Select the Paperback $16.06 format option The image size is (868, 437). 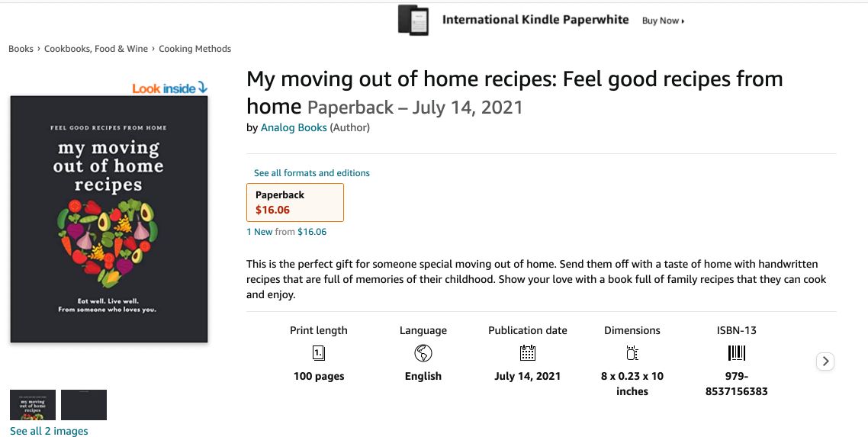[295, 202]
